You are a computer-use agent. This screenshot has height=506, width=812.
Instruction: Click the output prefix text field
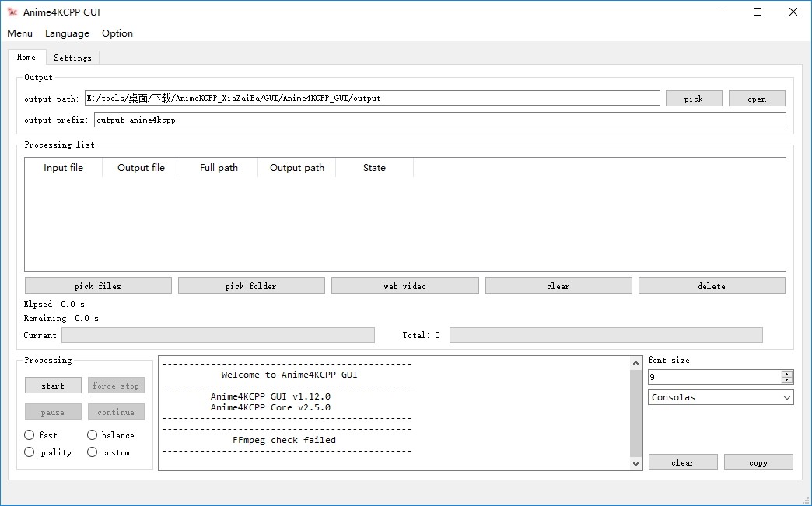(439, 120)
